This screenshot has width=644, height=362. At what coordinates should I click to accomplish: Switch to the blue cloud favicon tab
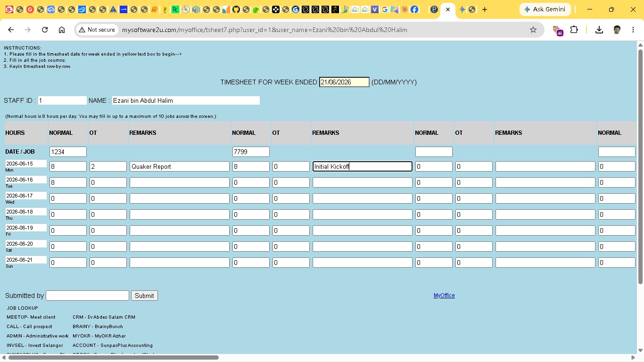[x=51, y=9]
